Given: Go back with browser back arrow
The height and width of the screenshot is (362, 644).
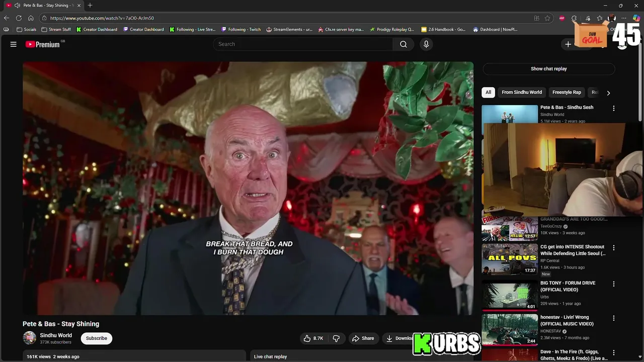Looking at the screenshot, I should [7, 18].
